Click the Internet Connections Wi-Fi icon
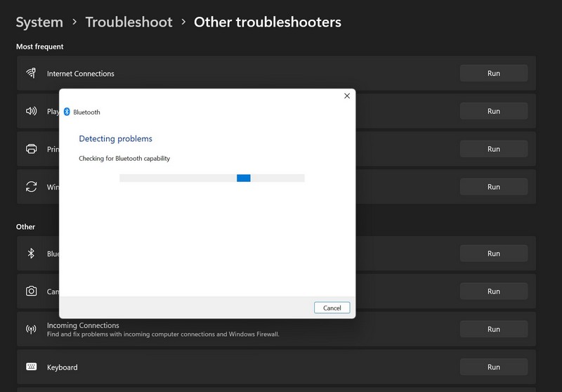 tap(31, 73)
